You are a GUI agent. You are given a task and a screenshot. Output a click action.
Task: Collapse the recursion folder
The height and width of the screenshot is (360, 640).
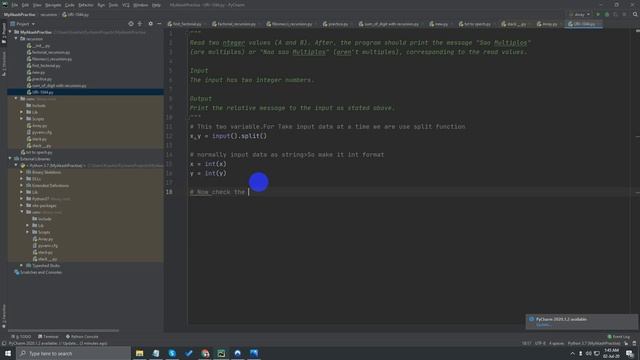point(16,39)
